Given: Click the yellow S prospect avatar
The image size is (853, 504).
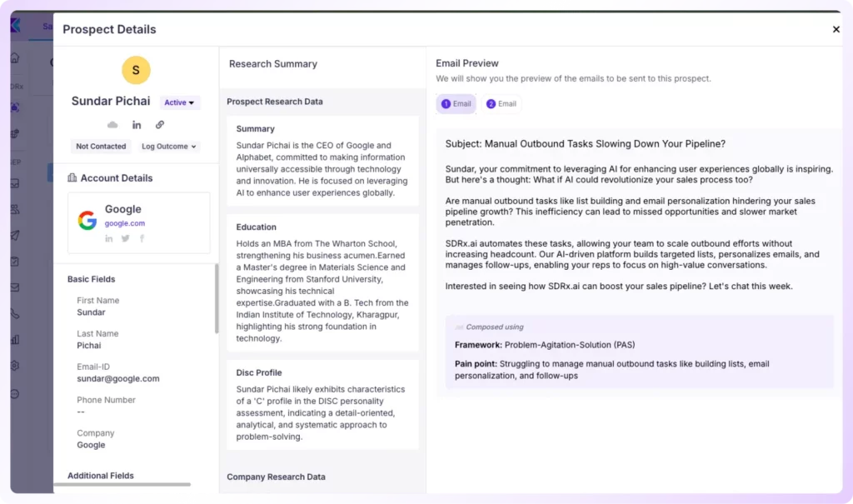Looking at the screenshot, I should point(136,71).
